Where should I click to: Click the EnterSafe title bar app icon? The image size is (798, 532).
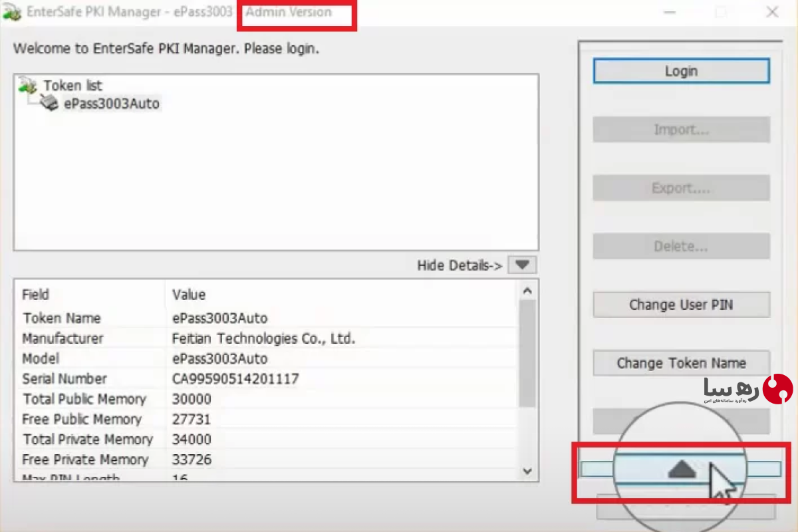pyautogui.click(x=12, y=13)
